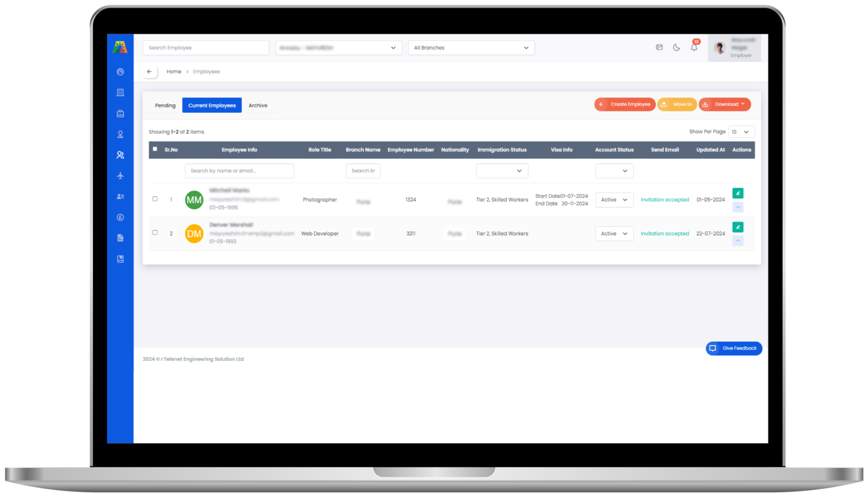Click the document/file icon in sidebar
Viewport: 868px width, 497px height.
(120, 238)
